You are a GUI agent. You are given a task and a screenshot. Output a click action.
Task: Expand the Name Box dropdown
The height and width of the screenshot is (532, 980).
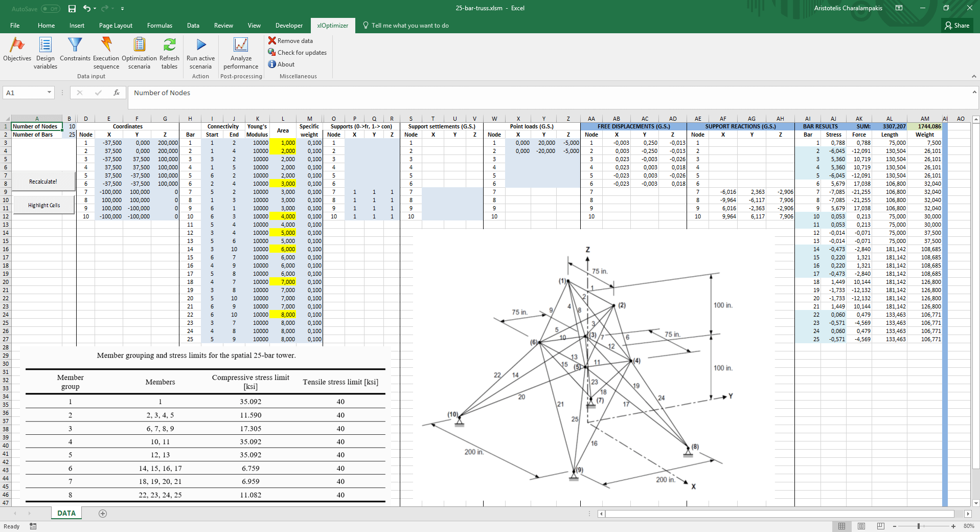pyautogui.click(x=50, y=93)
